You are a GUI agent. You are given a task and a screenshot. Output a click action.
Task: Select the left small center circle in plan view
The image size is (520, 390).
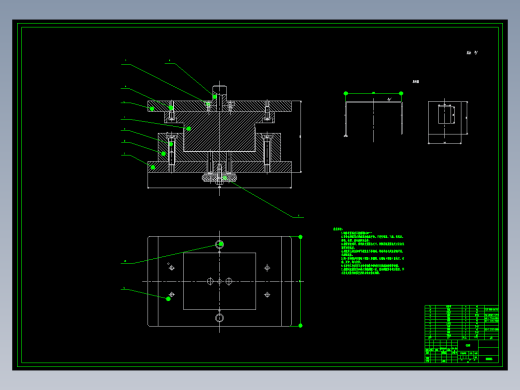tap(210, 281)
